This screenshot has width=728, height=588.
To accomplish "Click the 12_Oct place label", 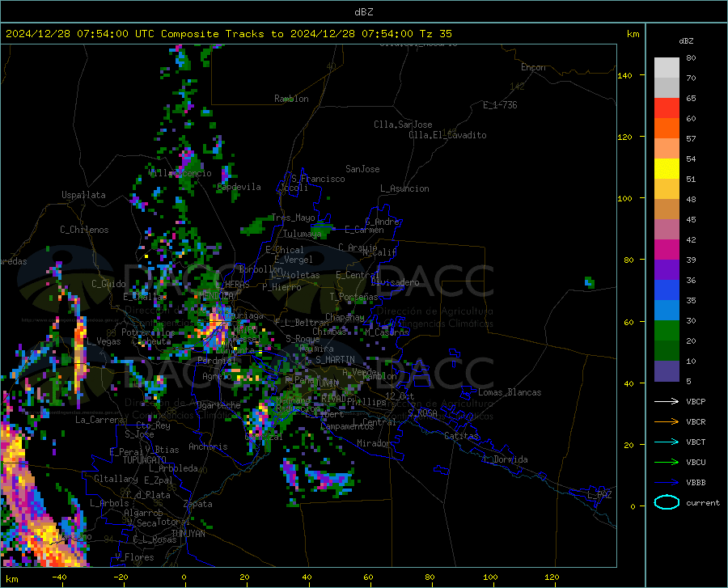I will 400,396.
